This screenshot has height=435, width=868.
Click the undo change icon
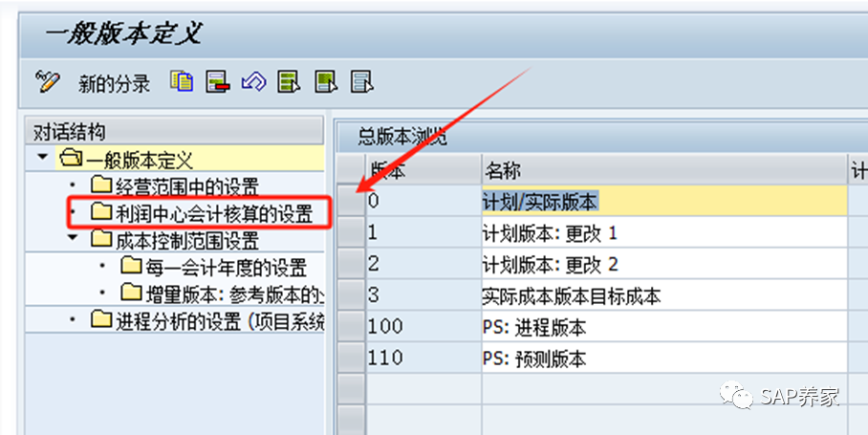[x=253, y=82]
